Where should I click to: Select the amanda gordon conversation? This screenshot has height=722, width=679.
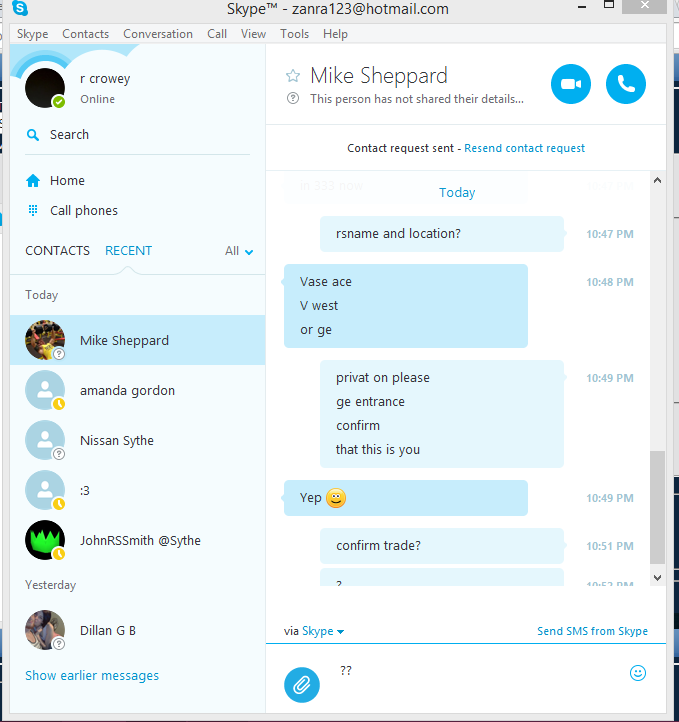(137, 390)
